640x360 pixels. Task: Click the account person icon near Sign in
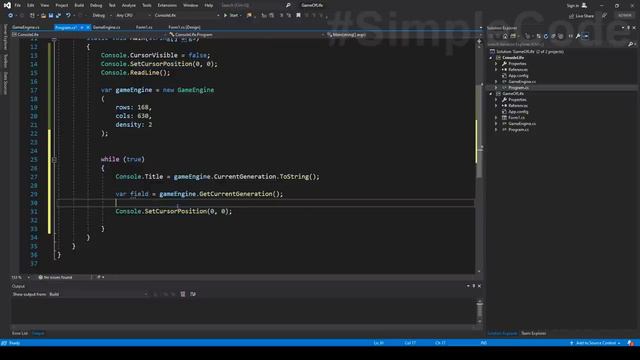pyautogui.click(x=584, y=5)
